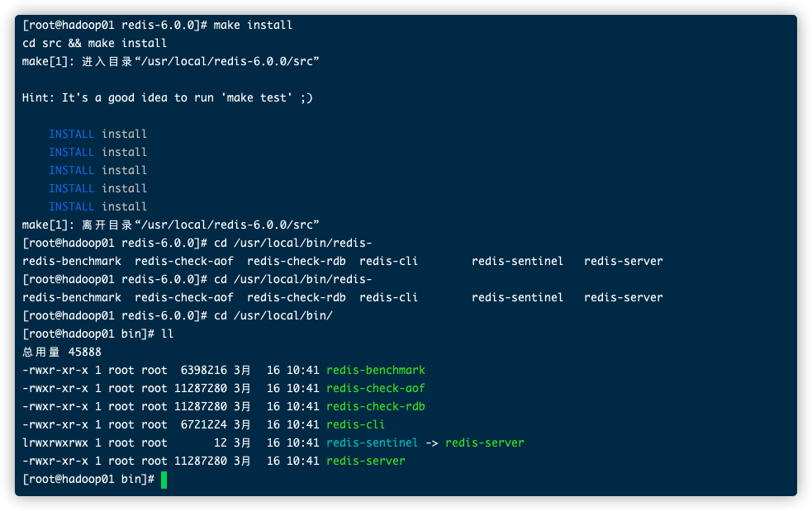The image size is (812, 511).
Task: Click the green terminal cursor block
Action: (x=164, y=480)
